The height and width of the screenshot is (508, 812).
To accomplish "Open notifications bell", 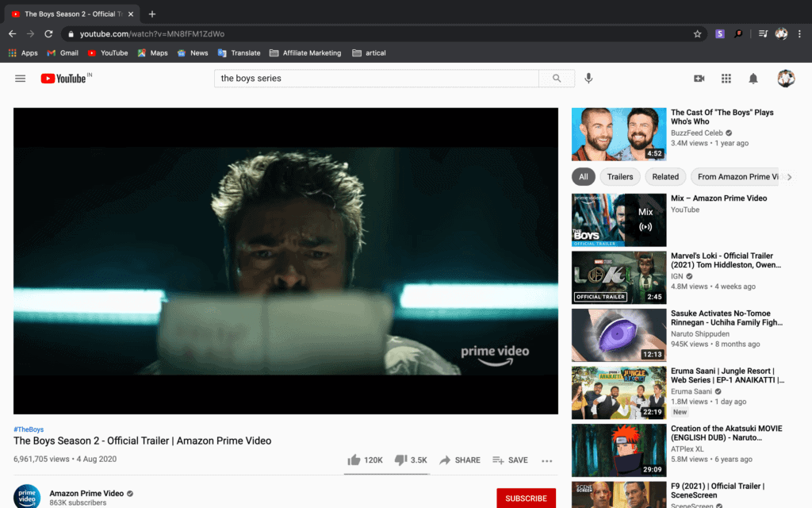I will tap(753, 79).
